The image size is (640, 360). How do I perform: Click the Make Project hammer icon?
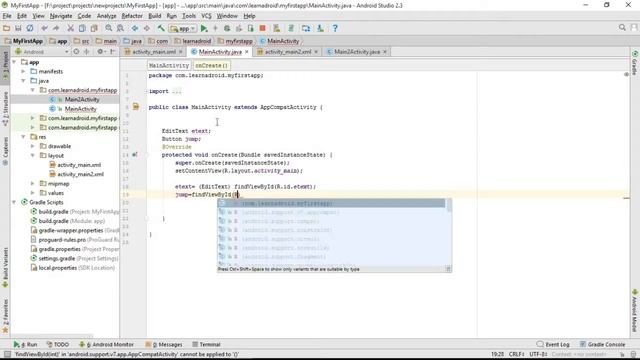(x=161, y=28)
